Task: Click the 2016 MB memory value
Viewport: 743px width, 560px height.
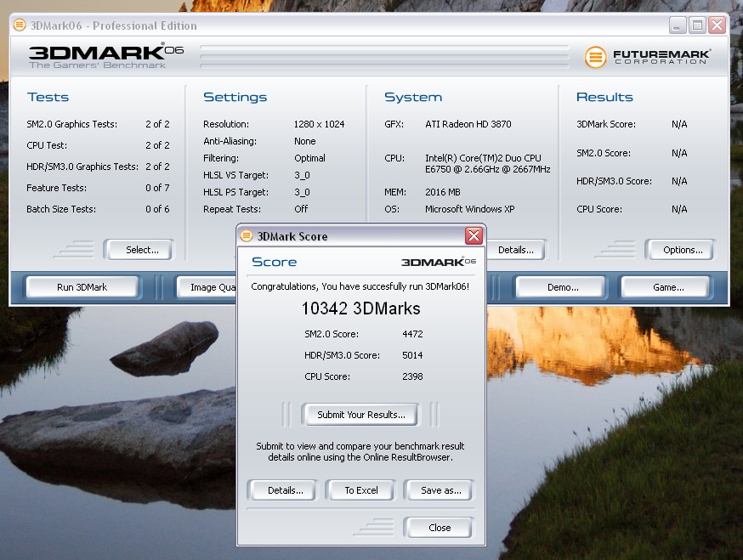Action: click(x=443, y=192)
